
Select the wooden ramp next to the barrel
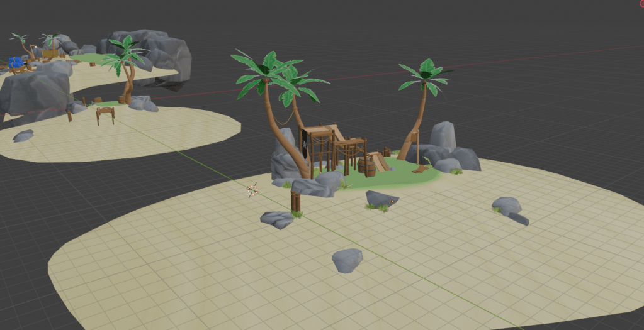click(x=380, y=163)
